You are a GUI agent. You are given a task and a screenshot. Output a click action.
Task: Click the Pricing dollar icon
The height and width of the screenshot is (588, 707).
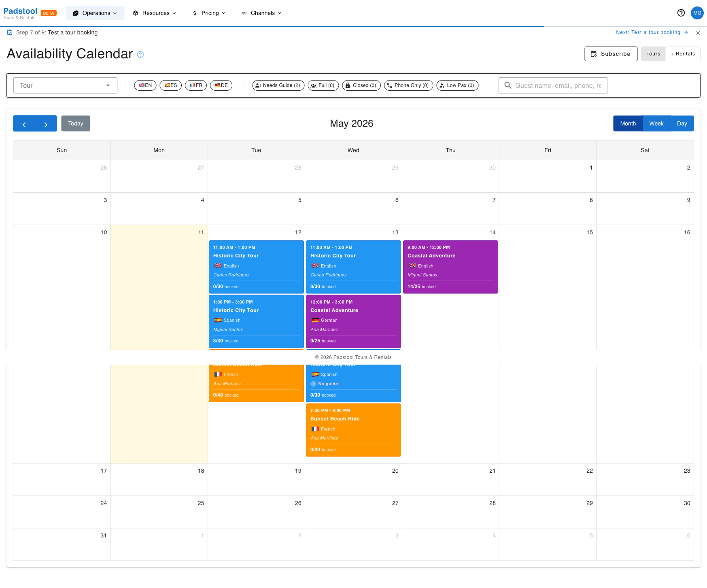195,13
